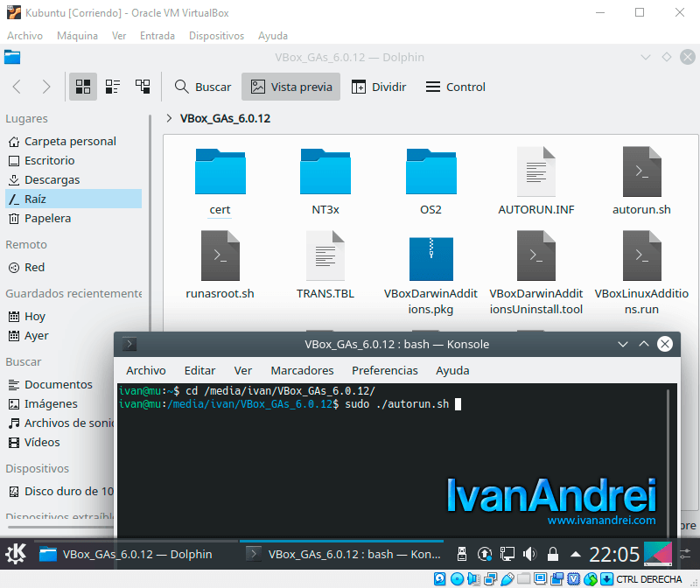The height and width of the screenshot is (588, 700).
Task: Select the NT3x folder icon
Action: pyautogui.click(x=325, y=171)
